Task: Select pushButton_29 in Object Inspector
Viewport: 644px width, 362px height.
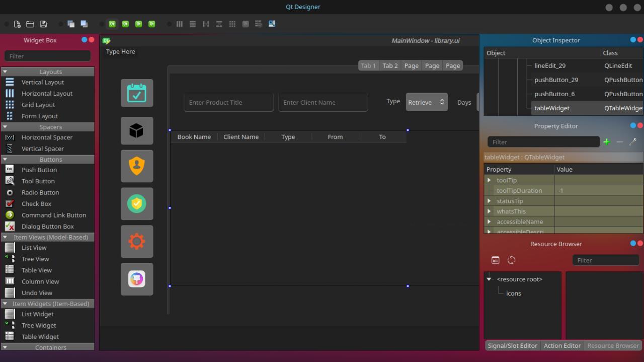Action: (556, 80)
